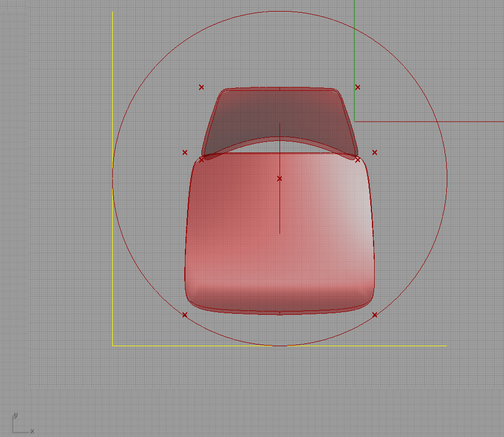504x437 pixels.
Task: Click the corner vertex of the yellow polyline
Action: 113,346
